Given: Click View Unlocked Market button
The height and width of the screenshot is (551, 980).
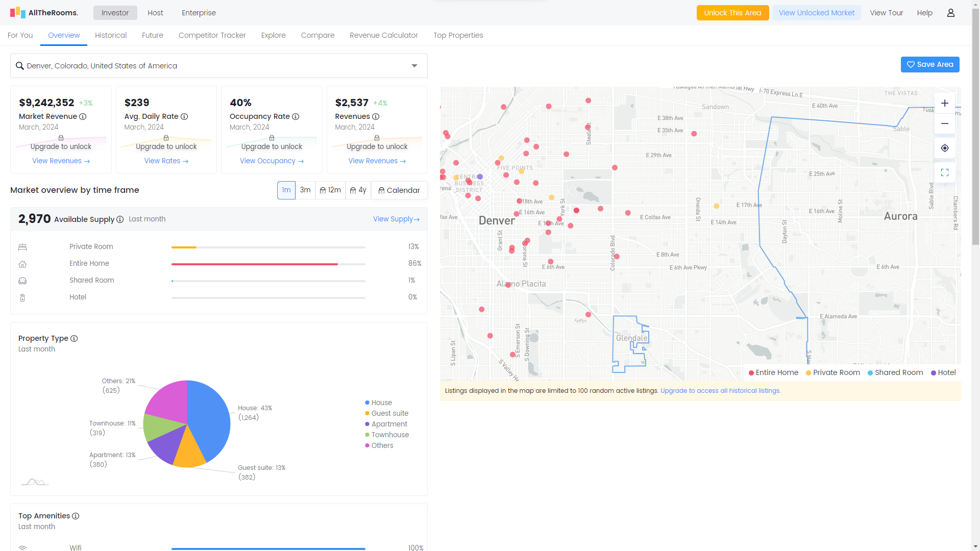Looking at the screenshot, I should click(x=816, y=13).
